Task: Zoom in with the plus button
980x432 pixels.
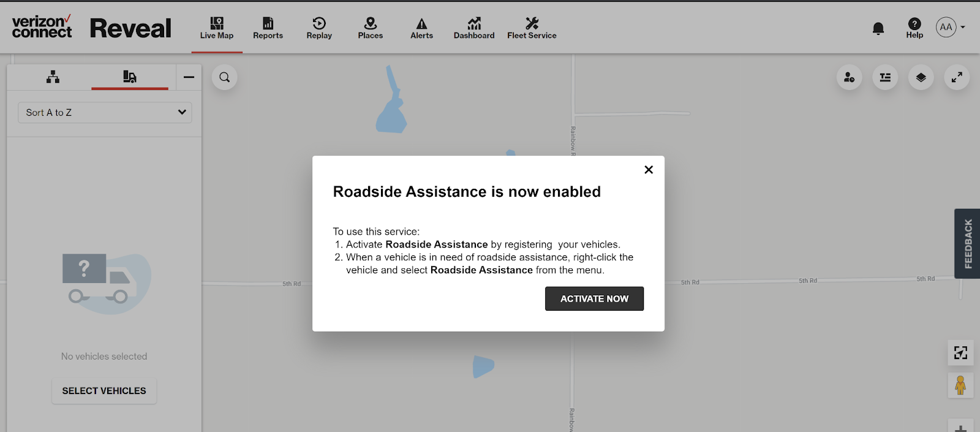Action: pyautogui.click(x=960, y=427)
